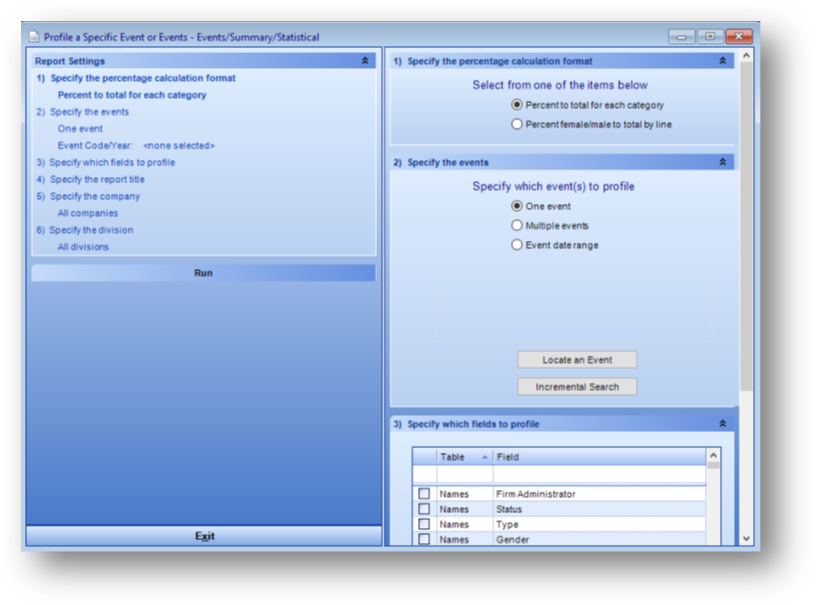
Task: Open step 2 Specify the events setting
Action: (83, 112)
